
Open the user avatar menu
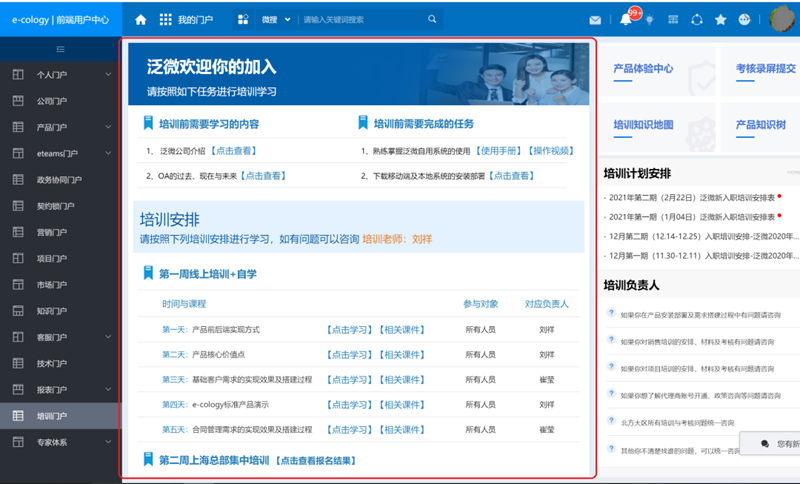(783, 18)
